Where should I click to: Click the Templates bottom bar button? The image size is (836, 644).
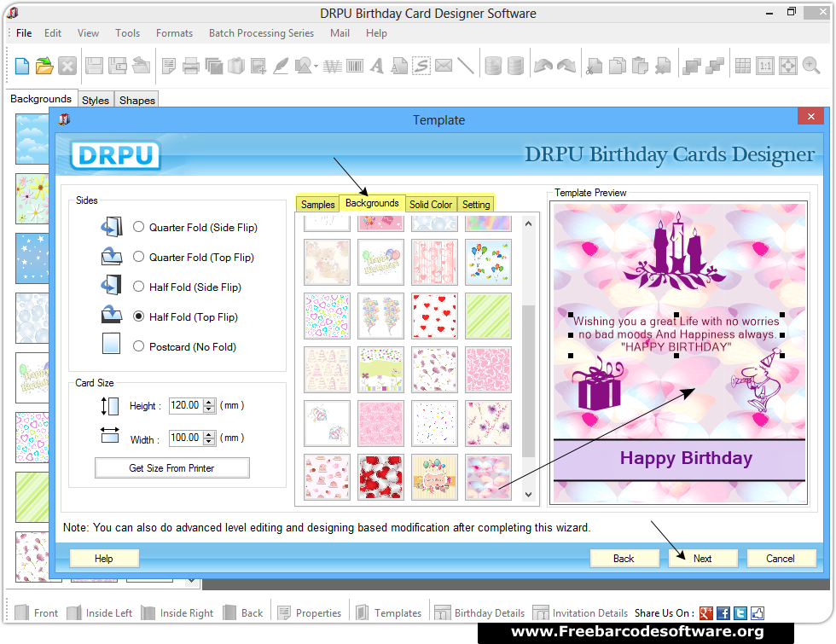[x=389, y=613]
